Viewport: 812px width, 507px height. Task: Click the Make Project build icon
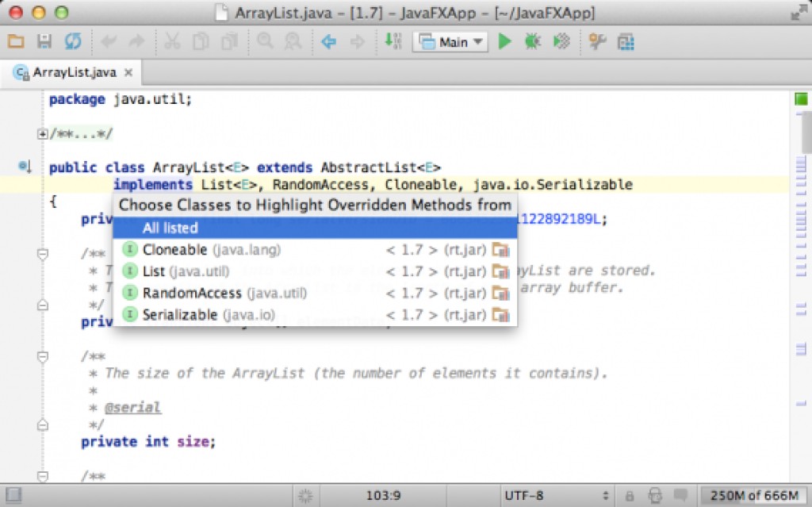[393, 41]
